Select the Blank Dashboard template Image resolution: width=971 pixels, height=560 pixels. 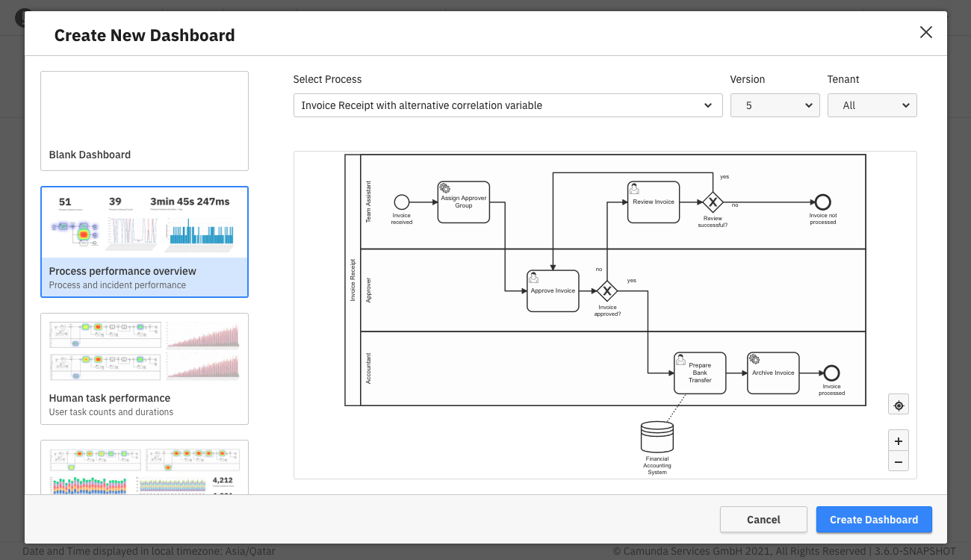(144, 120)
